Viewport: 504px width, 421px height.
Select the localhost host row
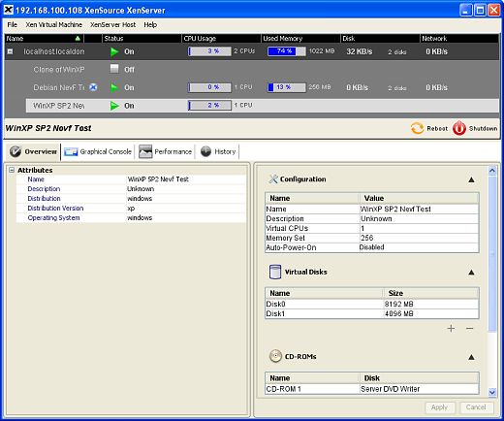(252, 51)
